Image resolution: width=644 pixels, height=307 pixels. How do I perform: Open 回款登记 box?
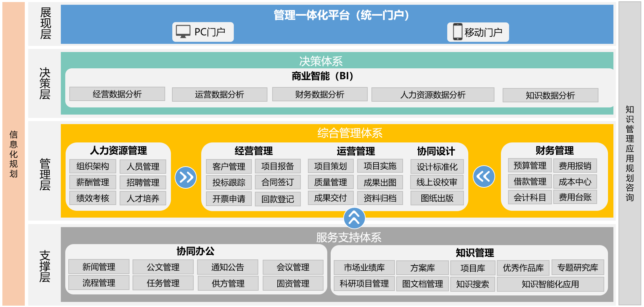coord(278,199)
